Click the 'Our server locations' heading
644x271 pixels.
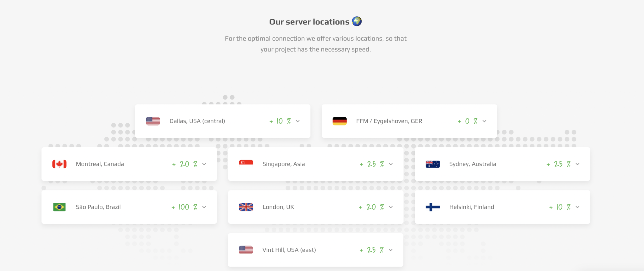coord(309,22)
